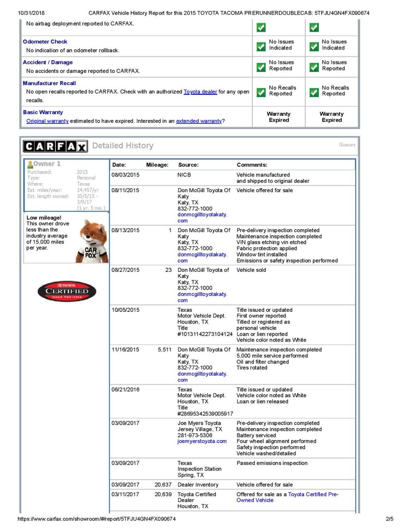Select the Tires rotated comment
The width and height of the screenshot is (411, 532).
[252, 368]
